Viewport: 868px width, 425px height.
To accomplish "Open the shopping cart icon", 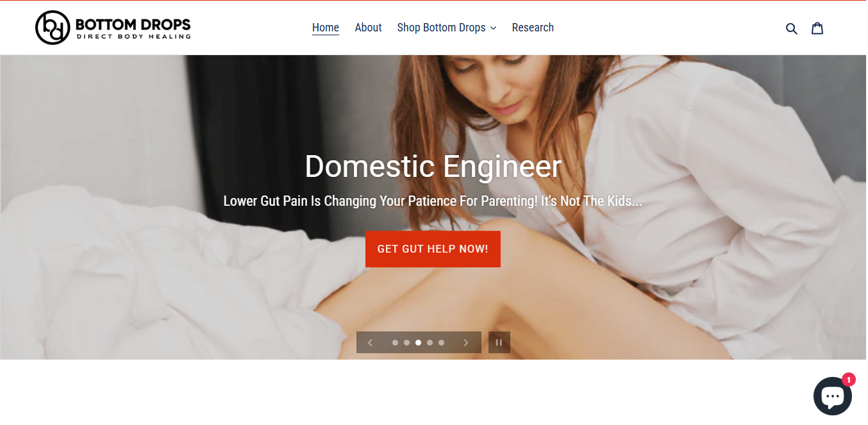I will pos(817,28).
